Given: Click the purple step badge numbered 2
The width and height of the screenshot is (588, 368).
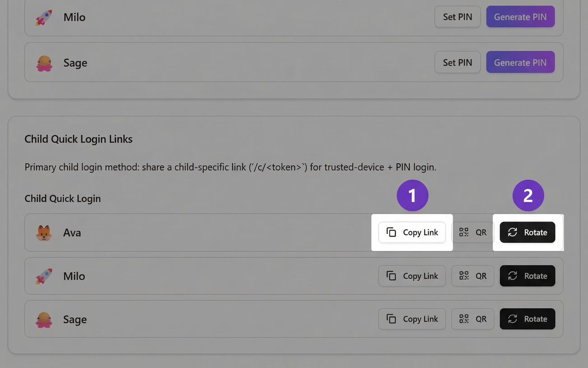Looking at the screenshot, I should pyautogui.click(x=527, y=195).
